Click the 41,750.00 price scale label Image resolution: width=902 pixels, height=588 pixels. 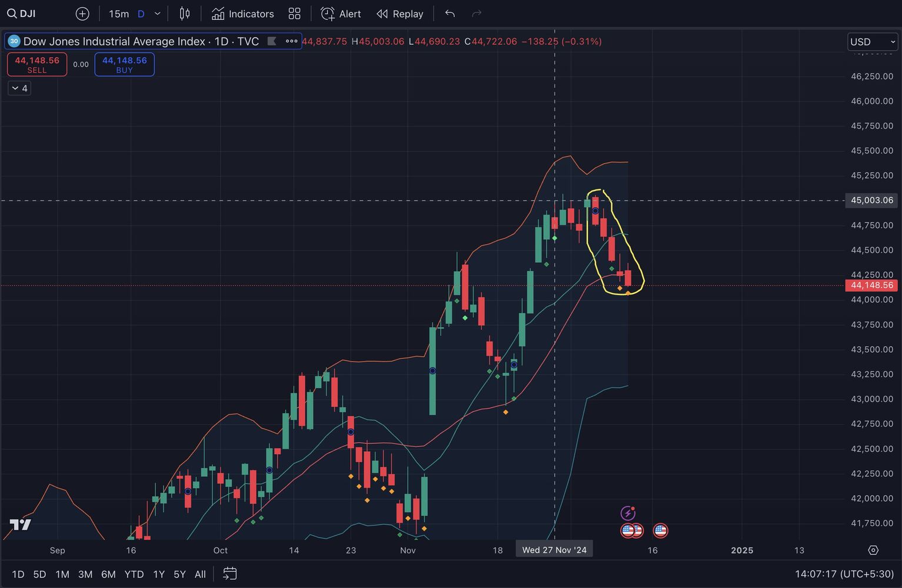tap(872, 523)
